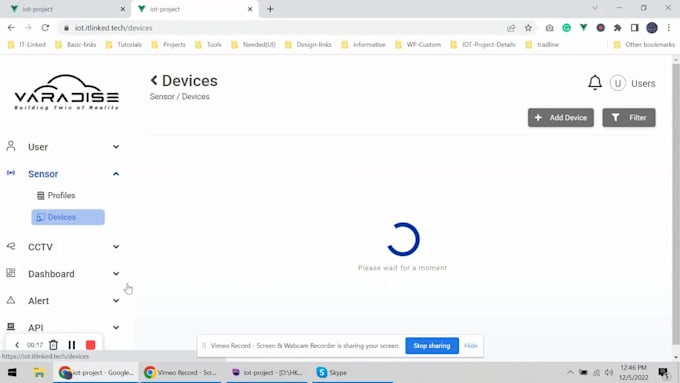Open the U user avatar
The height and width of the screenshot is (383, 680).
(618, 83)
